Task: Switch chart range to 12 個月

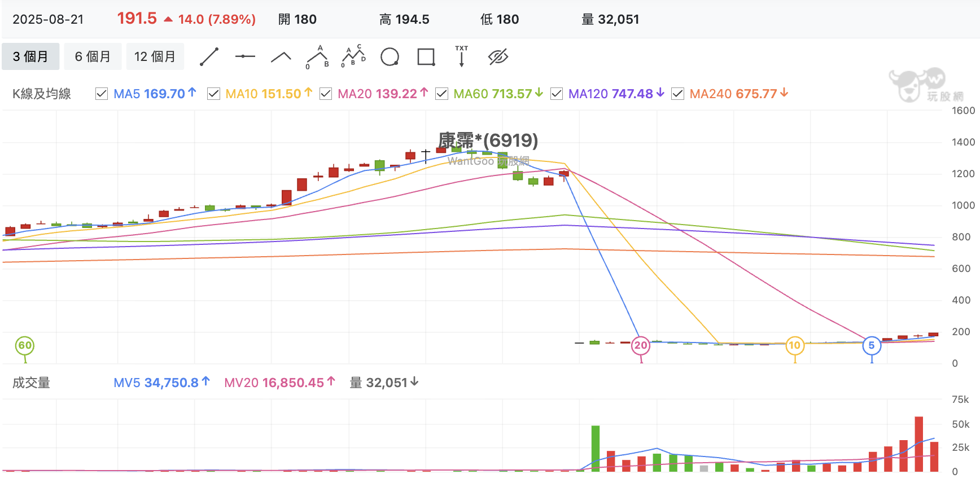Action: (x=155, y=56)
